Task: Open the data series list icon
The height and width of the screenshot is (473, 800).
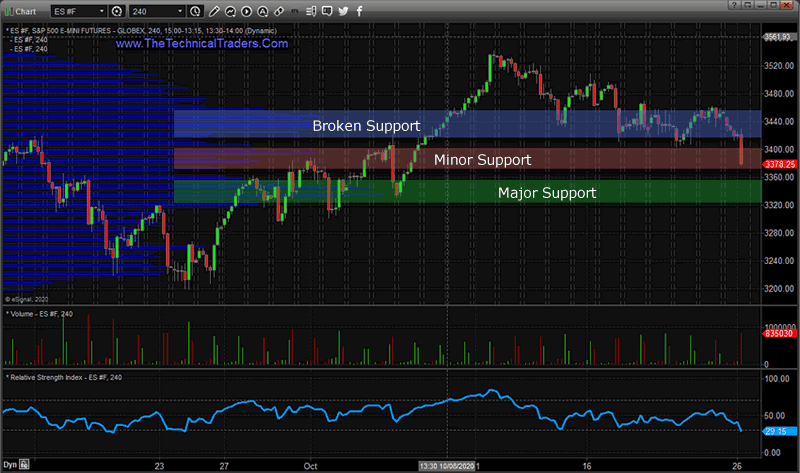Action: click(x=311, y=11)
